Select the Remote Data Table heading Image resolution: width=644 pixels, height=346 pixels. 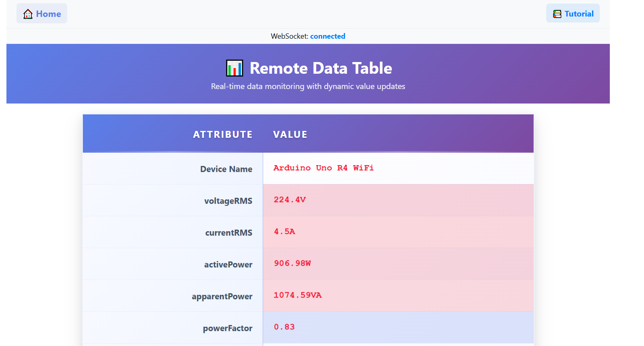pos(321,68)
